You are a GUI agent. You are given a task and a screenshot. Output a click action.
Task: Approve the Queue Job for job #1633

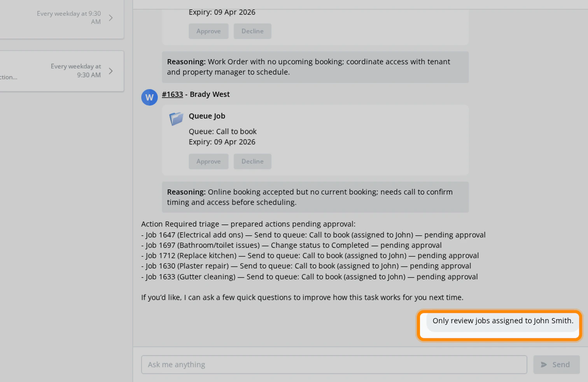coord(208,161)
